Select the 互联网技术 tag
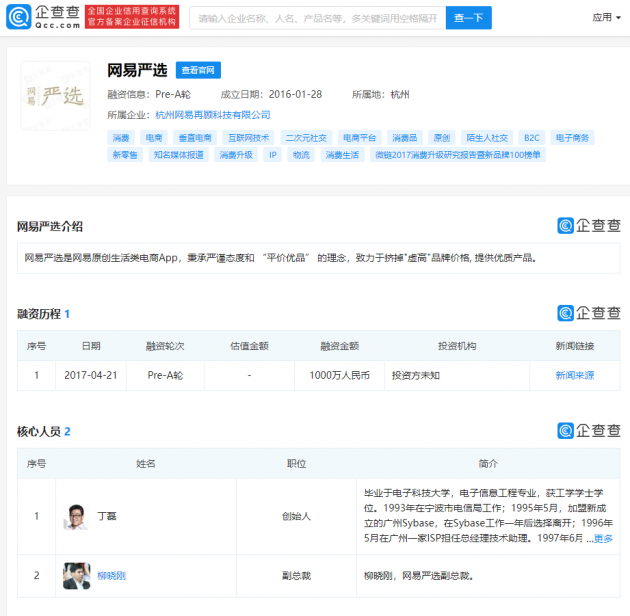This screenshot has width=630, height=616. (249, 138)
